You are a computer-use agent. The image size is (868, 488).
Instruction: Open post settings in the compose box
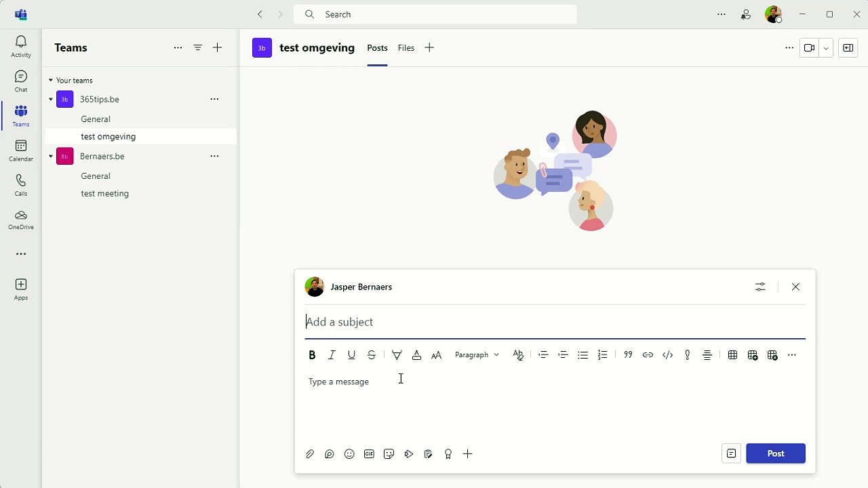point(760,287)
